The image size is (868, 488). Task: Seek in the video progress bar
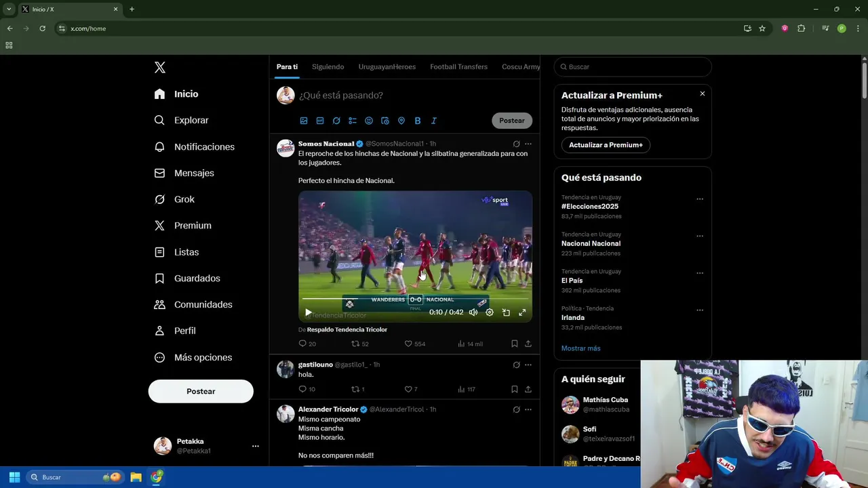[415, 299]
